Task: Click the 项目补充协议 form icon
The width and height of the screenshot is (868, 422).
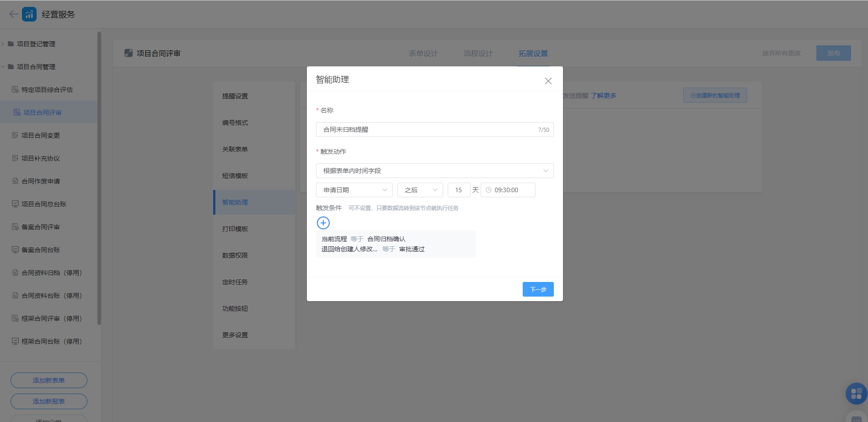Action: (15, 158)
